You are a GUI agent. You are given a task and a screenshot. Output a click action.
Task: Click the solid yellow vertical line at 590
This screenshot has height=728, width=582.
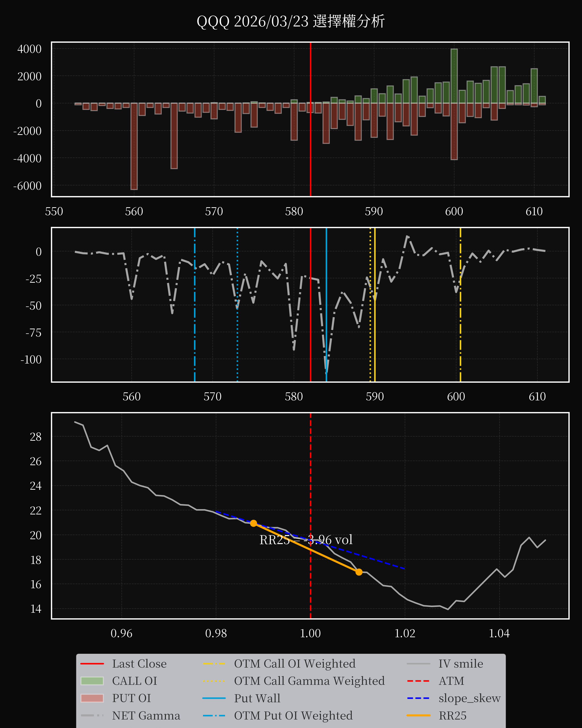(375, 305)
